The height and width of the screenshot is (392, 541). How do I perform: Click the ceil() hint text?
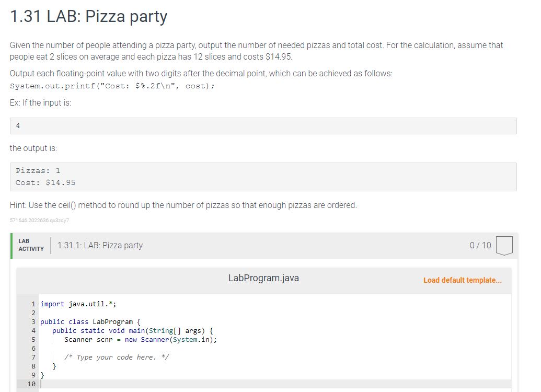[183, 205]
